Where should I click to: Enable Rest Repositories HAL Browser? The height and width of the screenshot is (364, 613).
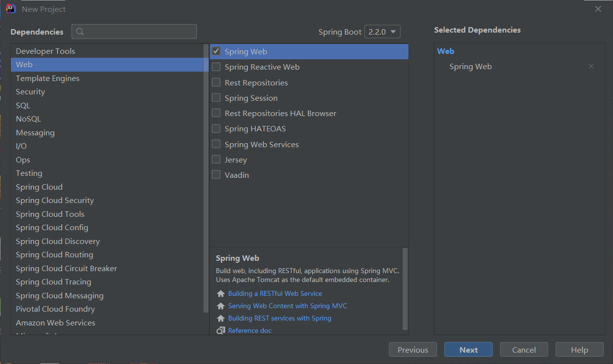click(216, 113)
